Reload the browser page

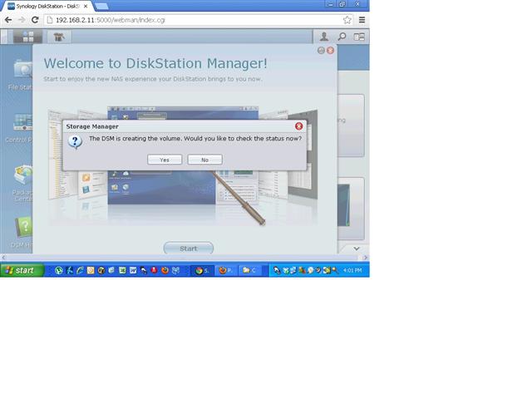[x=35, y=20]
